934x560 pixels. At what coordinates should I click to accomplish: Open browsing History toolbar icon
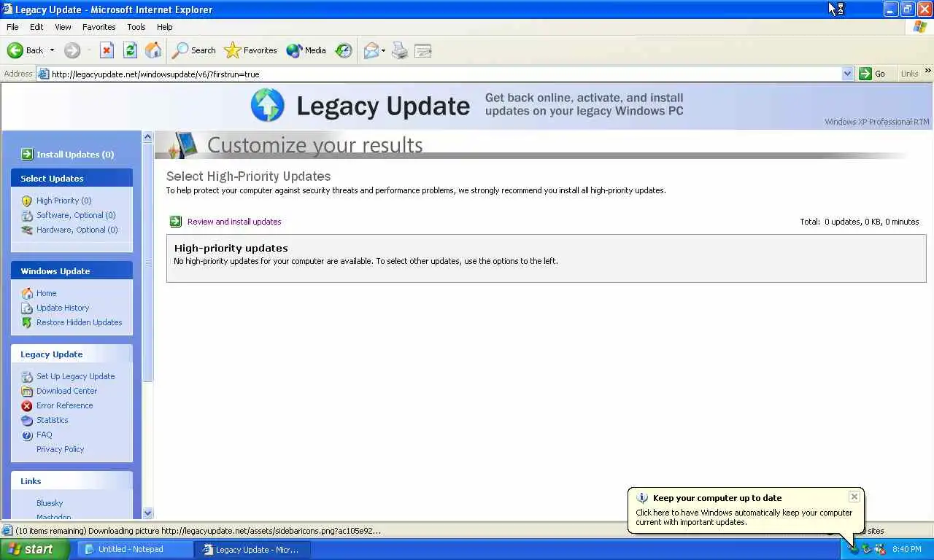tap(344, 50)
